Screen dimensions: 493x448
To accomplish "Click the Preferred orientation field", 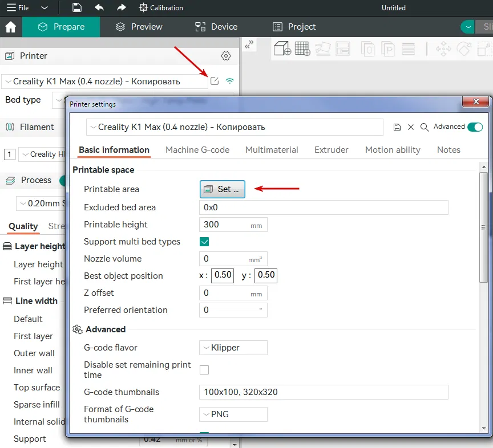I will click(x=233, y=310).
